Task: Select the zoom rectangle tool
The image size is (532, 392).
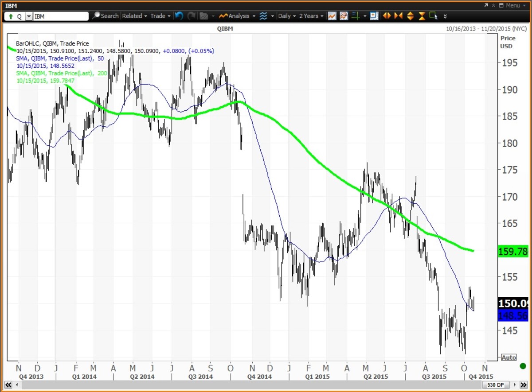Action: (433, 16)
